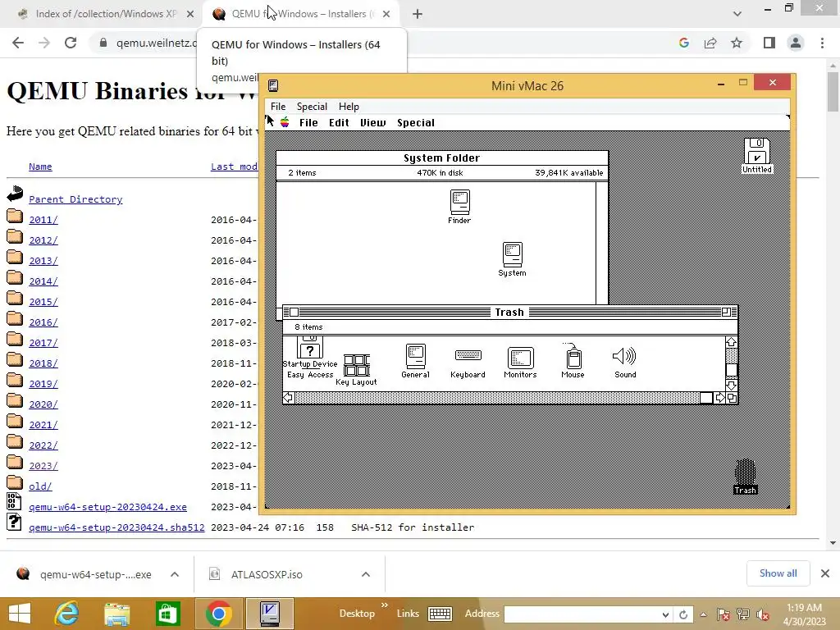Reload the QEMU page
Image resolution: width=840 pixels, height=630 pixels.
tap(71, 43)
